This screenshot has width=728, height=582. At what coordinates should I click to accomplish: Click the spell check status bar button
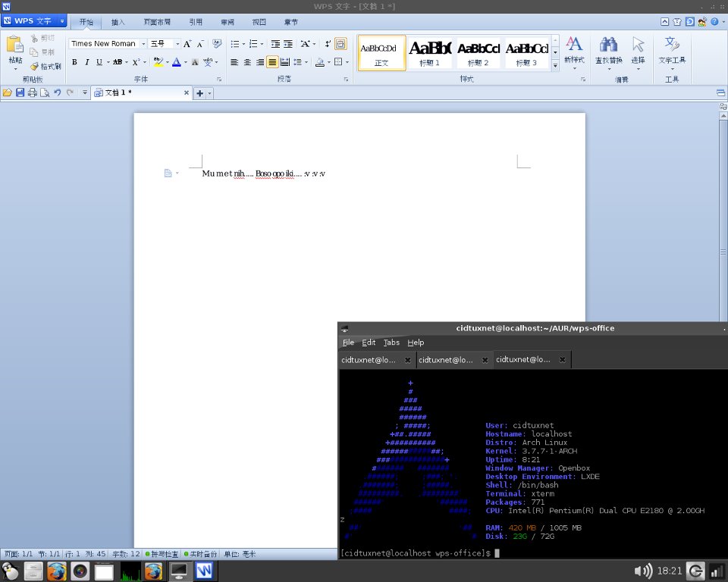(162, 554)
